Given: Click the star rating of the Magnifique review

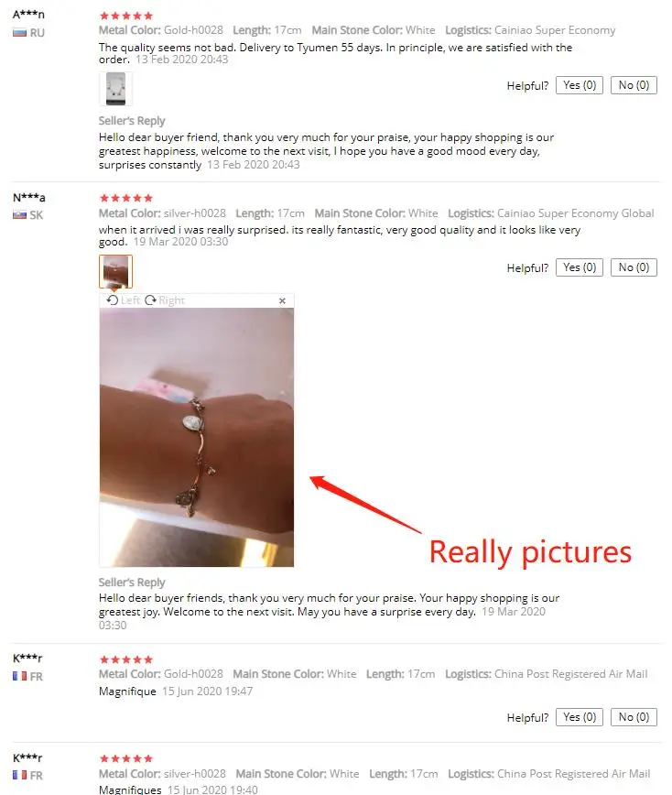Looking at the screenshot, I should click(126, 659).
